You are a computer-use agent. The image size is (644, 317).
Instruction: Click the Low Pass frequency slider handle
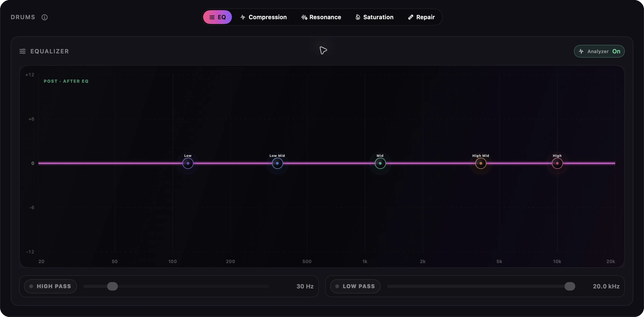pos(570,286)
